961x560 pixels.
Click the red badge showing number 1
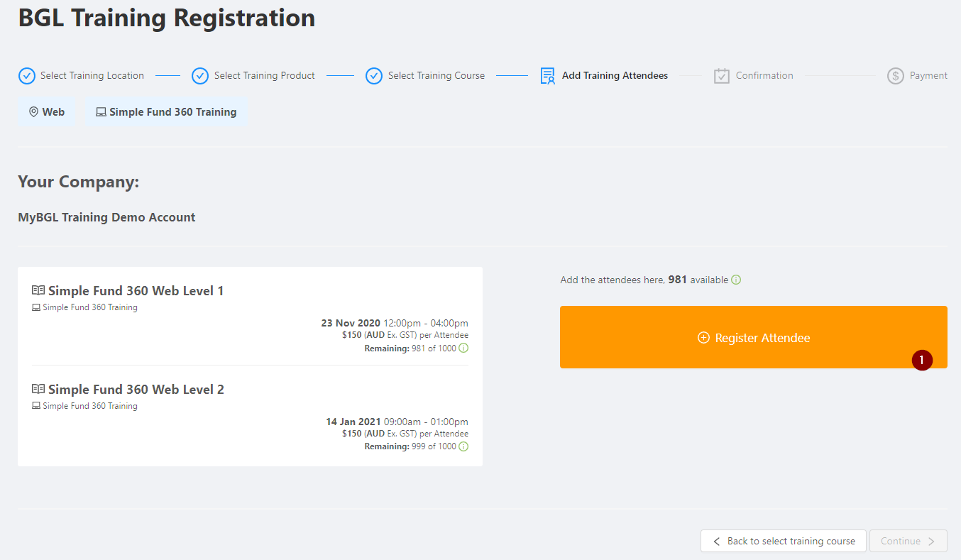922,361
